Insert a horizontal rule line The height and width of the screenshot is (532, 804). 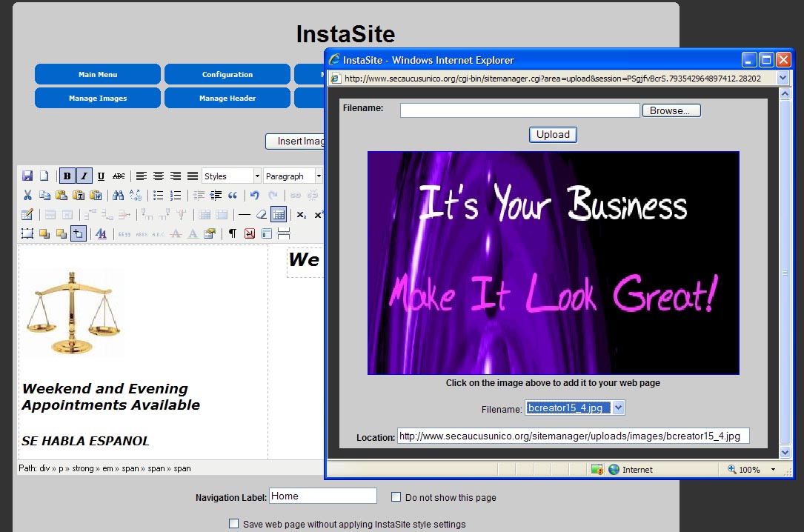(244, 215)
